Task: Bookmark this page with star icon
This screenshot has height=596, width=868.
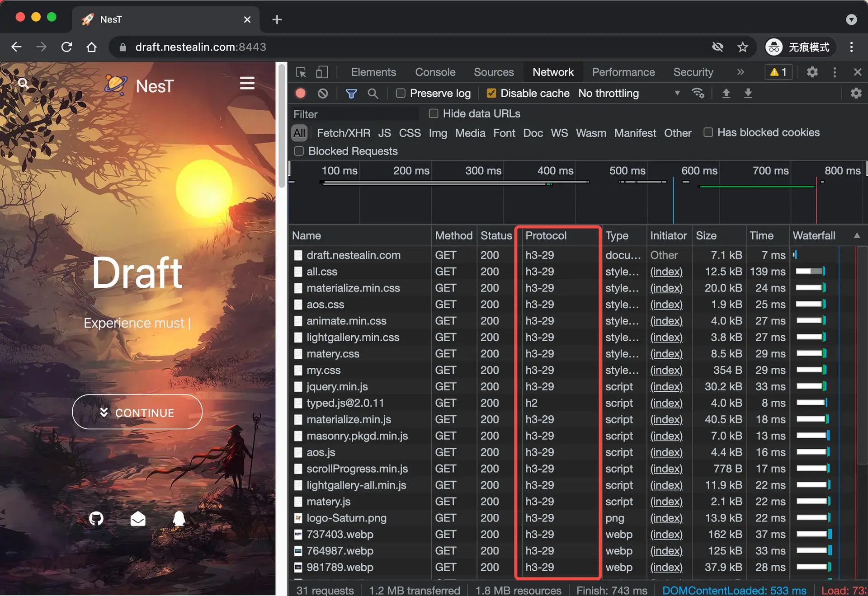Action: point(743,47)
